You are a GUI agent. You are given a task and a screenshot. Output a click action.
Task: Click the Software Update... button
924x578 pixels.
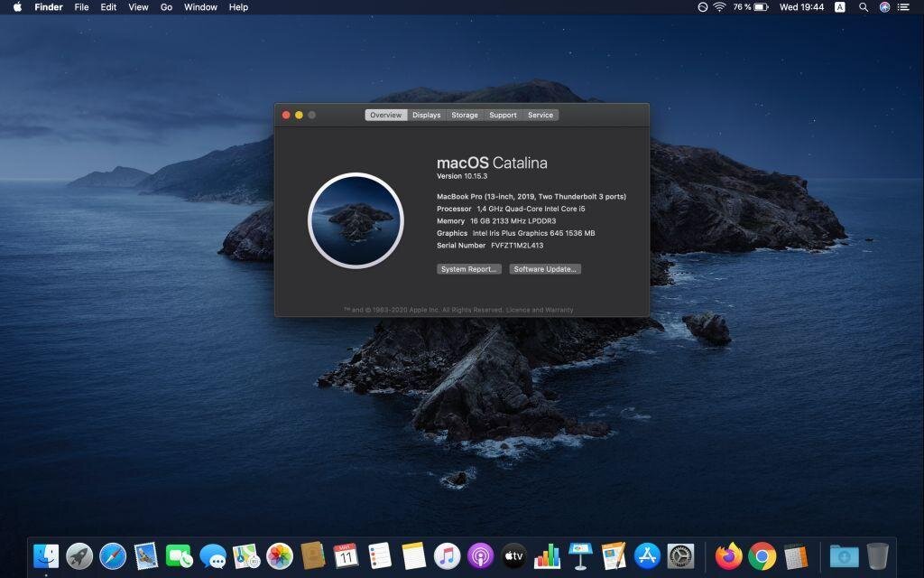545,269
